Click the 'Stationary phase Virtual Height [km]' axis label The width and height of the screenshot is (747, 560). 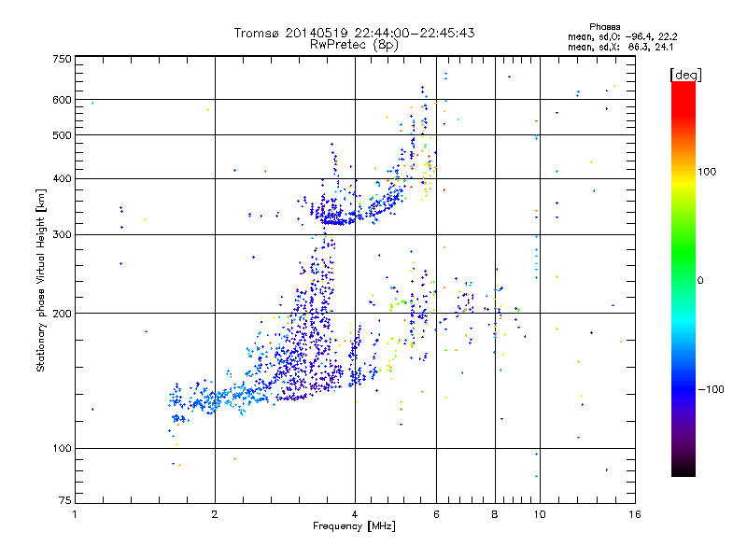pos(41,280)
